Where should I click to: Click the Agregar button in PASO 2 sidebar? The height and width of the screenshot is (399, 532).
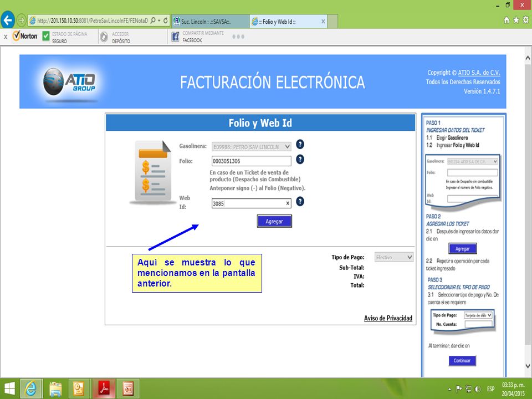(462, 249)
